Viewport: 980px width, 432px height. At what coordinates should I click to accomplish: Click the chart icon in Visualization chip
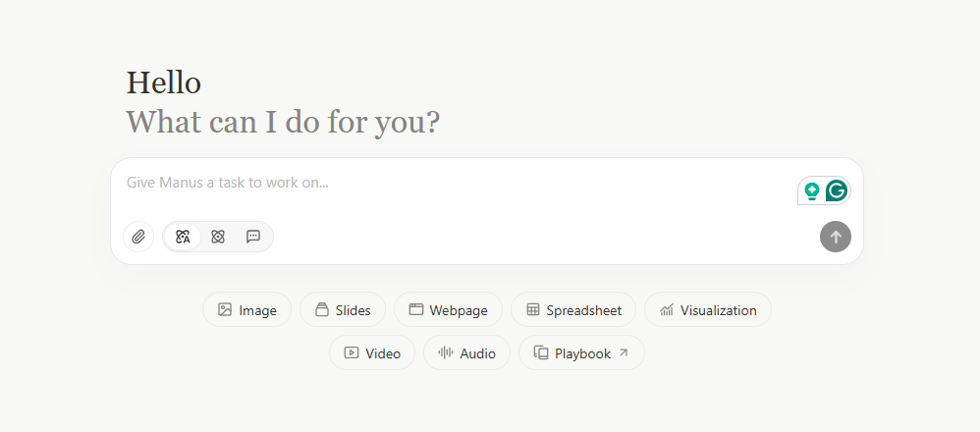coord(667,310)
